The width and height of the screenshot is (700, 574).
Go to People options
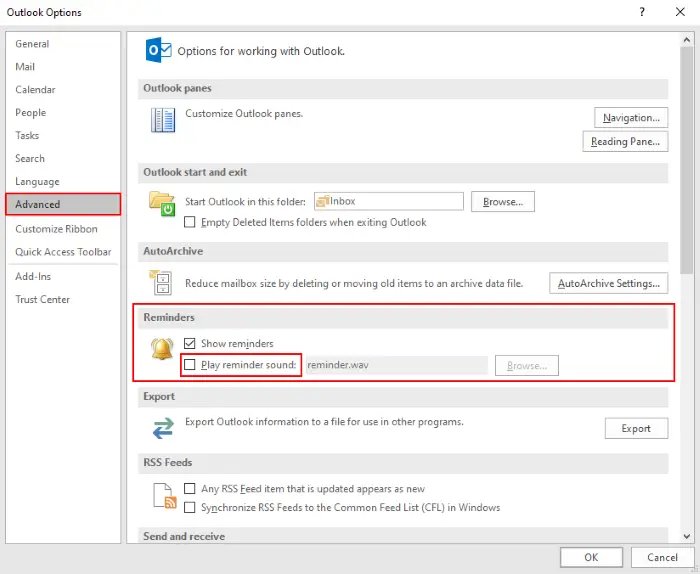(x=63, y=112)
